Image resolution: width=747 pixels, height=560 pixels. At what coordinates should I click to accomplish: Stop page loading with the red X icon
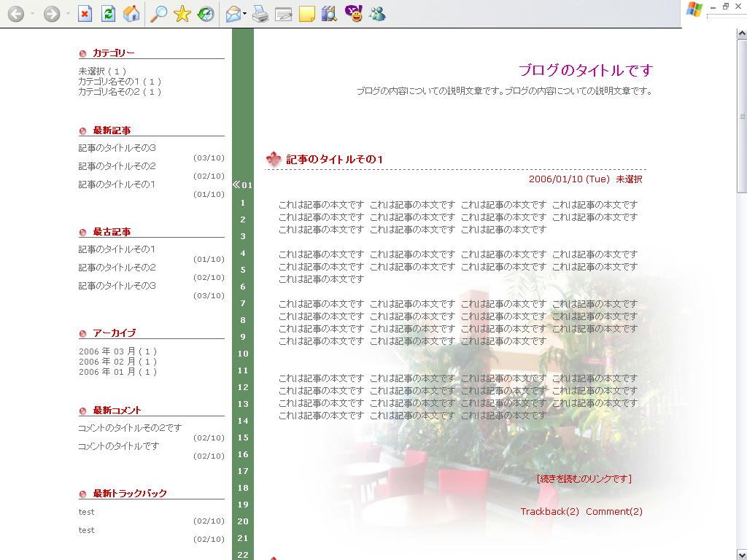point(85,14)
